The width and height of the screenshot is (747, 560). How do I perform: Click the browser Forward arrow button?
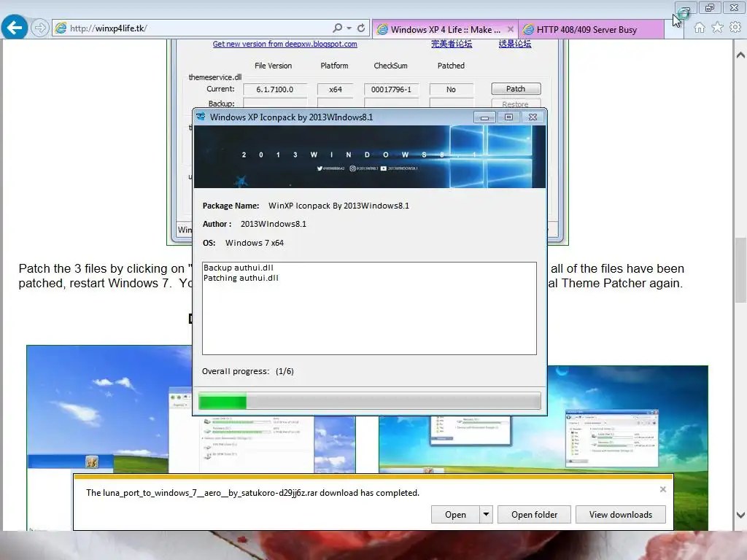coord(40,28)
